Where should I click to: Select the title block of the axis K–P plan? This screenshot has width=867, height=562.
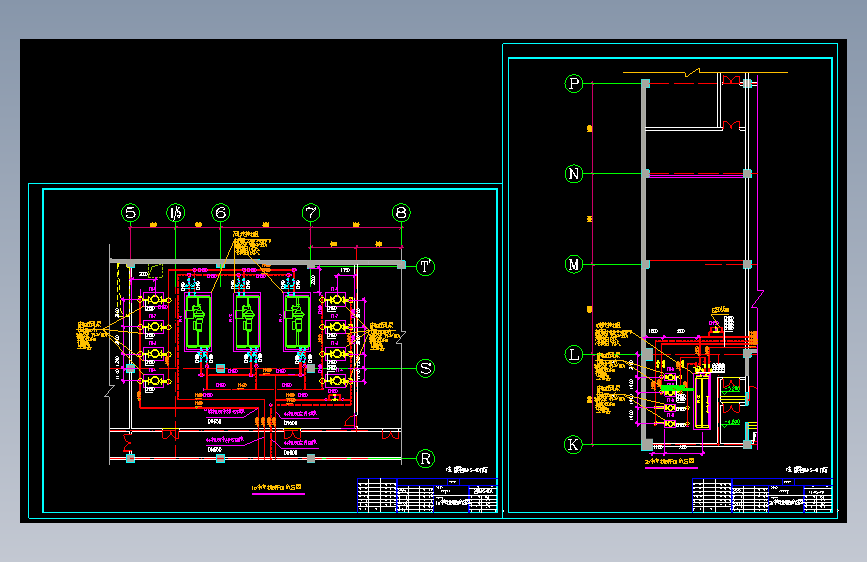point(762,495)
